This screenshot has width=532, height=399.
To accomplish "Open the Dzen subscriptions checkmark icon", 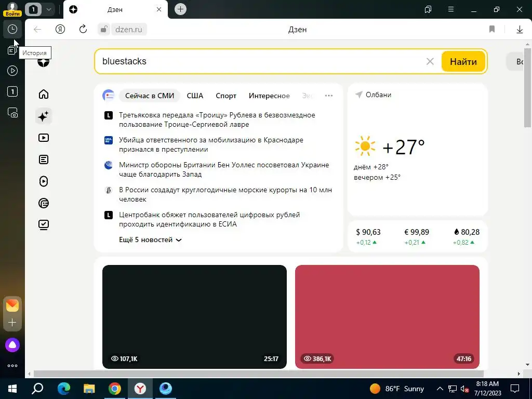I will click(x=44, y=224).
